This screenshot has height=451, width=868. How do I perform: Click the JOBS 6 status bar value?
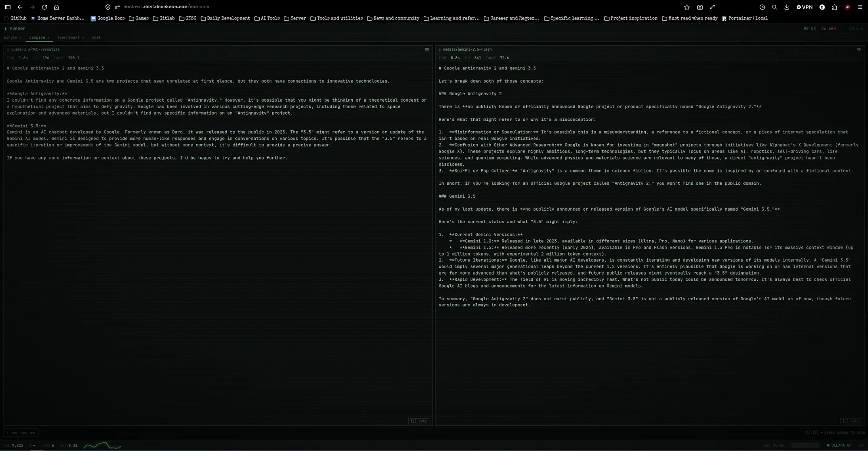coord(48,445)
